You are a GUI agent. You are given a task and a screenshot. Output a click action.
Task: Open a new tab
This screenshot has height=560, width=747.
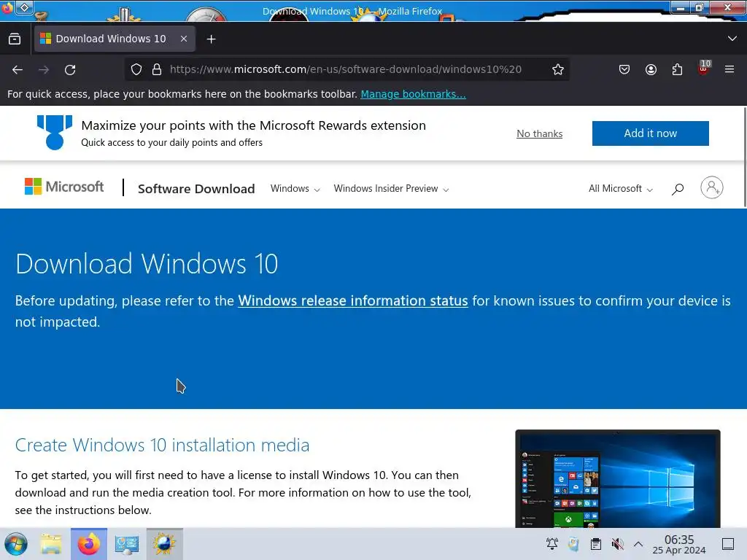pos(211,39)
